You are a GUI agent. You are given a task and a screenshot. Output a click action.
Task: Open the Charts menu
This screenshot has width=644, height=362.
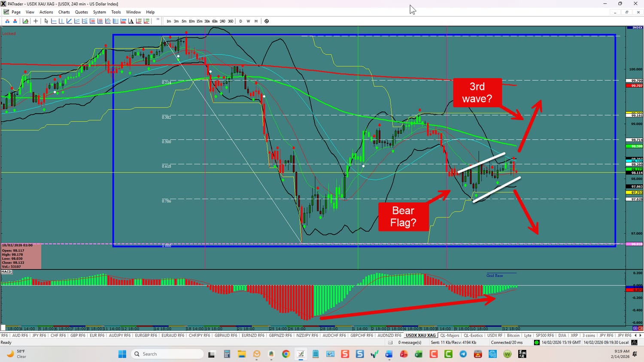pyautogui.click(x=64, y=12)
